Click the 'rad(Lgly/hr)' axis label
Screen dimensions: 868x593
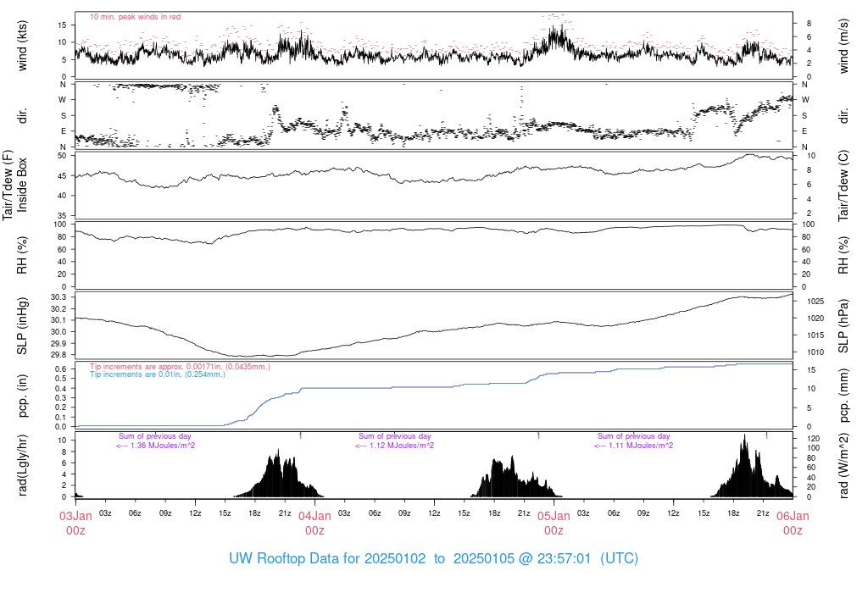coord(22,465)
